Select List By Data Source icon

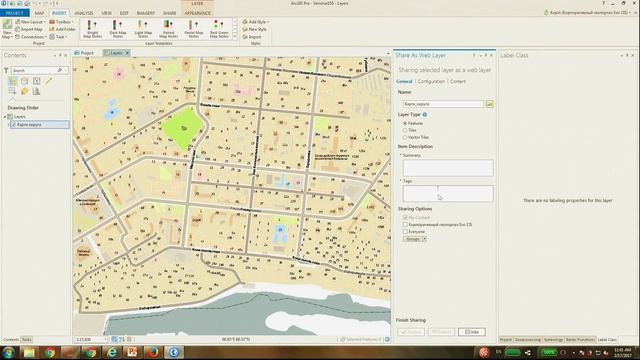pos(24,81)
